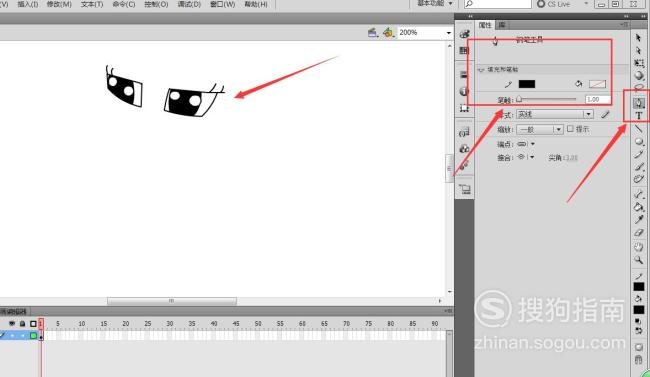Toggle all layers visibility eye icon
The image size is (650, 377).
point(12,323)
